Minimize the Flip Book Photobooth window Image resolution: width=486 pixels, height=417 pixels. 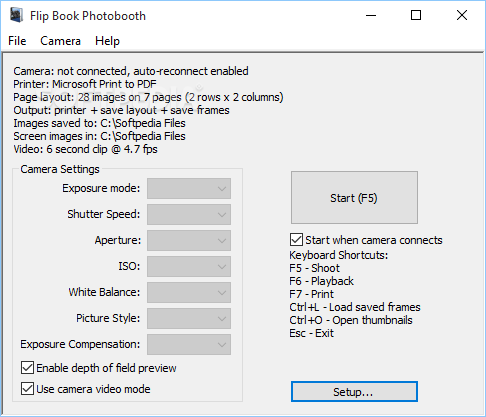click(371, 15)
